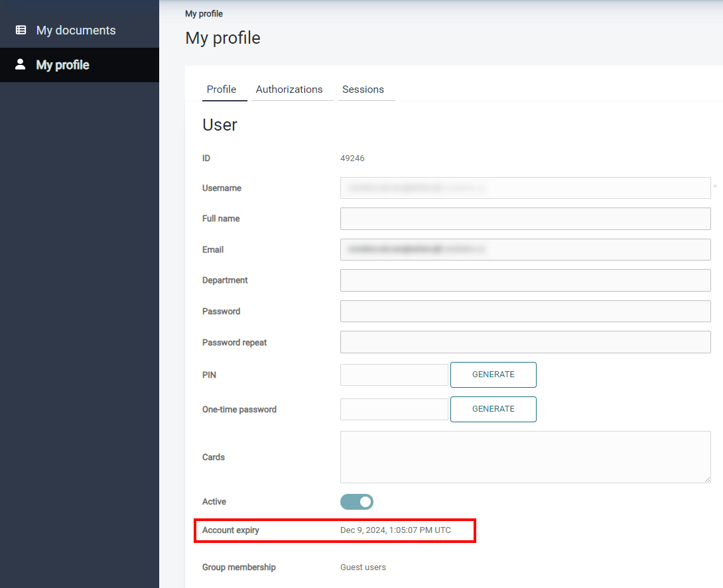Viewport: 723px width, 588px height.
Task: Switch to the Profile tab
Action: click(x=222, y=89)
